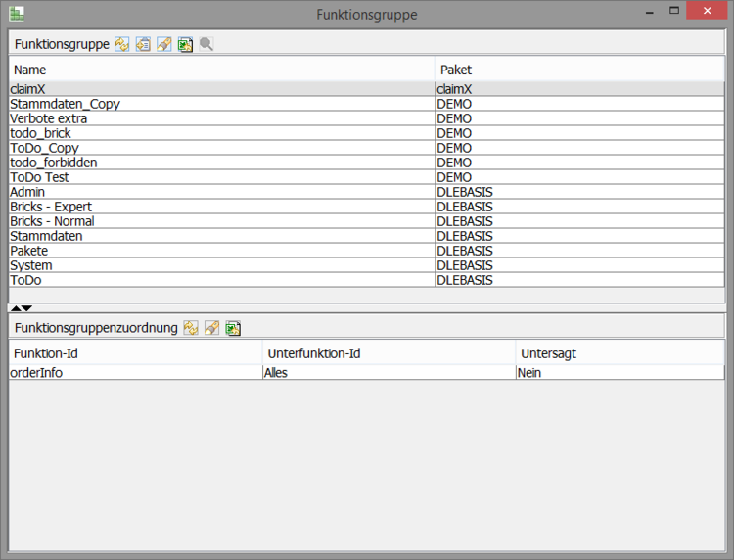The height and width of the screenshot is (560, 734).
Task: Sort by the Name column header
Action: 221,70
